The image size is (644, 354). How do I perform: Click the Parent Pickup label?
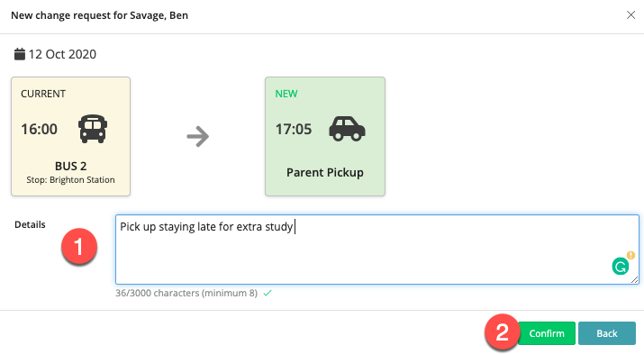[x=325, y=172]
